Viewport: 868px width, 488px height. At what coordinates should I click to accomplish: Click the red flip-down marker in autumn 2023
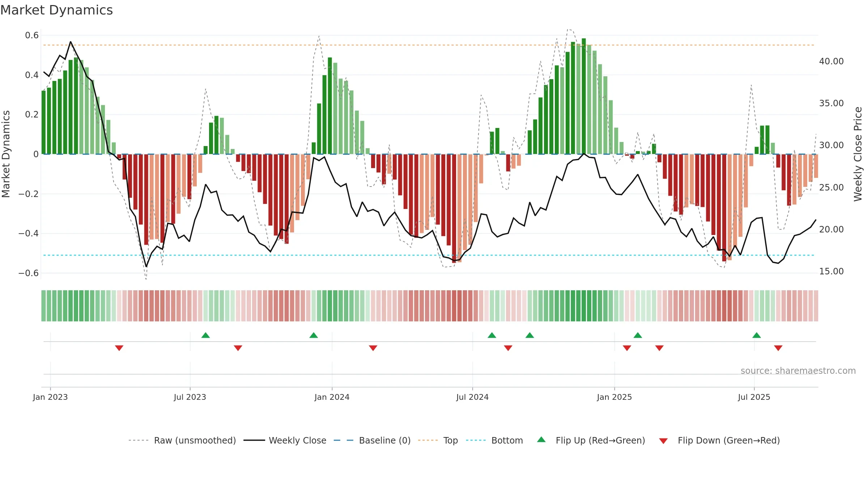pyautogui.click(x=238, y=348)
